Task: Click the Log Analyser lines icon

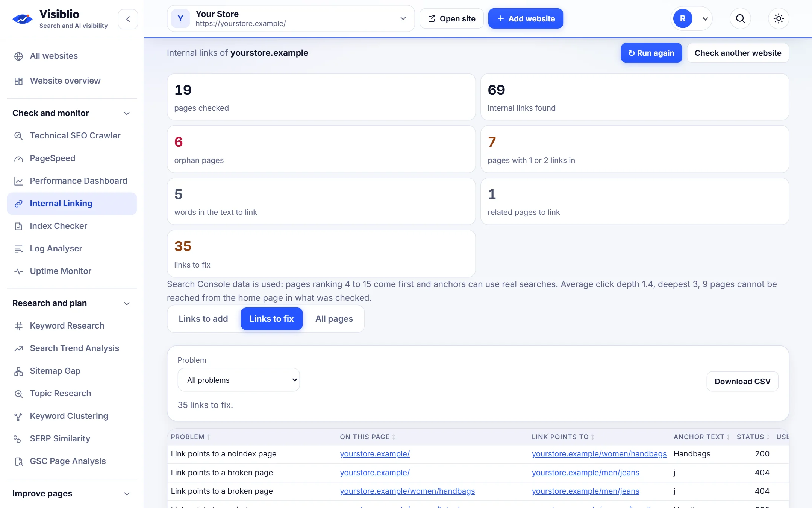Action: click(18, 249)
